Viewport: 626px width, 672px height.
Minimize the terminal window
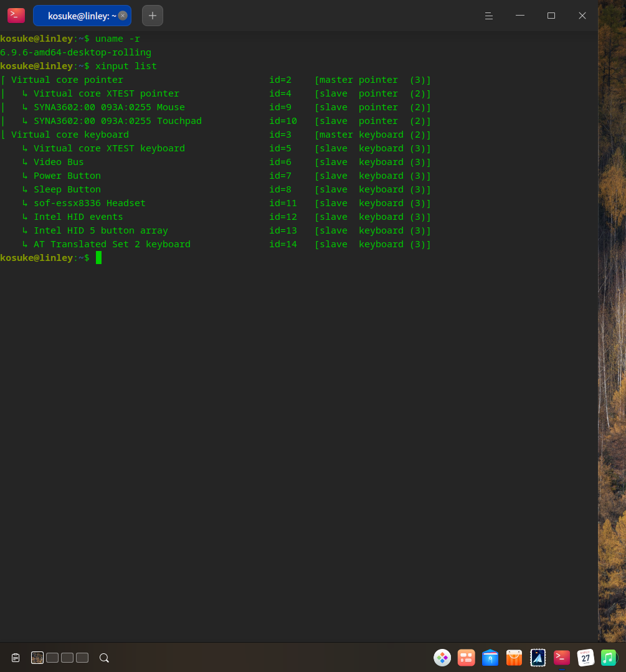520,16
